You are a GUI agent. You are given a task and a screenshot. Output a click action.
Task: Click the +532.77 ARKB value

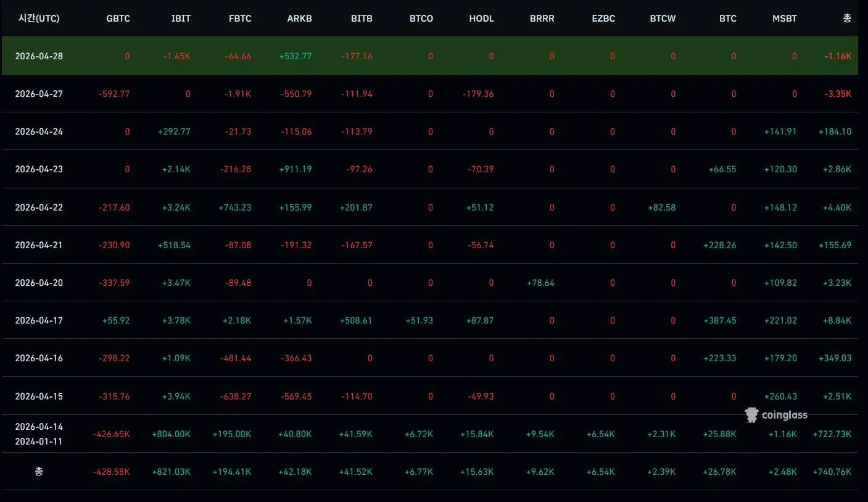pyautogui.click(x=295, y=56)
